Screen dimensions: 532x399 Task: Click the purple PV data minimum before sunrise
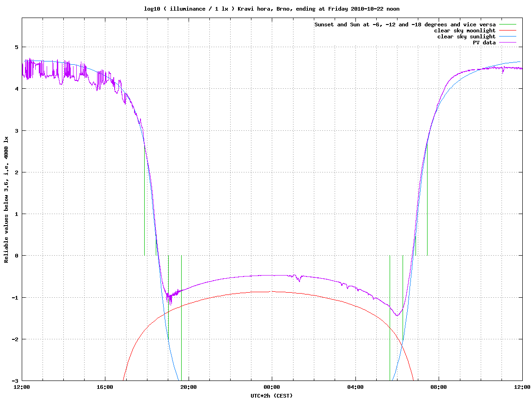pos(397,315)
